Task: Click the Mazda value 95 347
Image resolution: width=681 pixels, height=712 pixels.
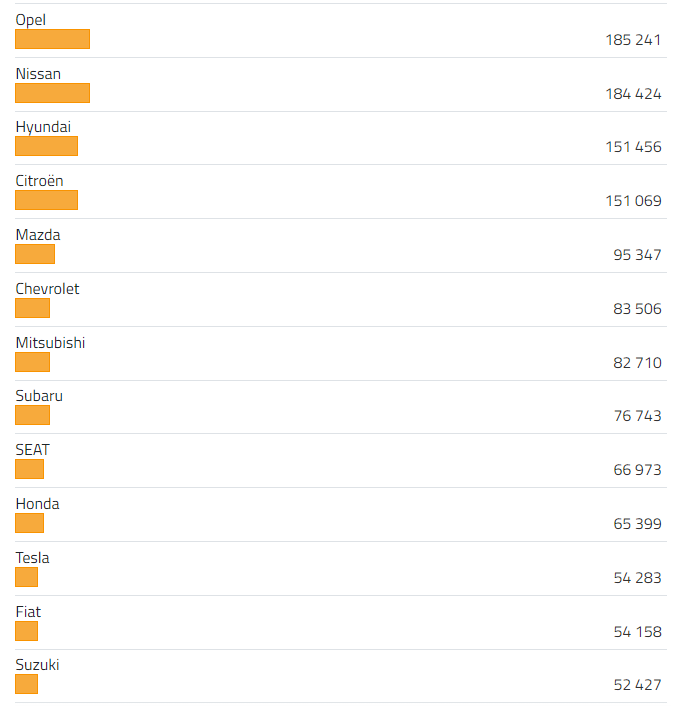Action: tap(637, 255)
